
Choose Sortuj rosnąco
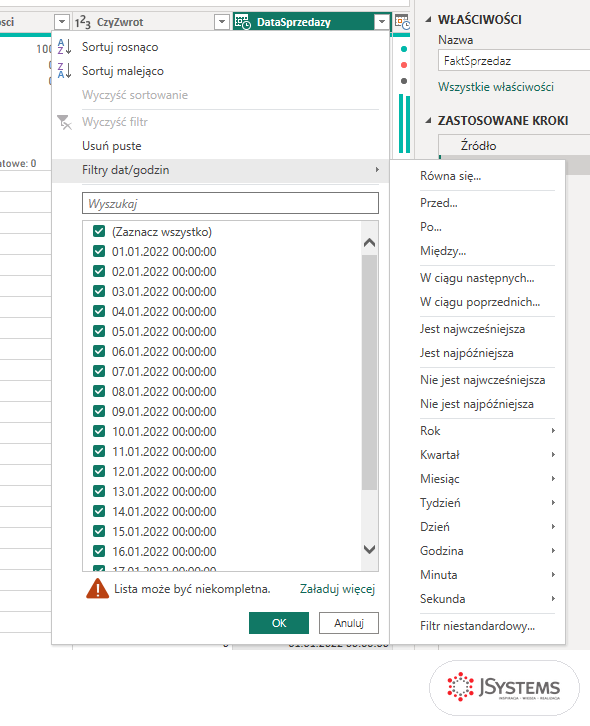pyautogui.click(x=120, y=47)
